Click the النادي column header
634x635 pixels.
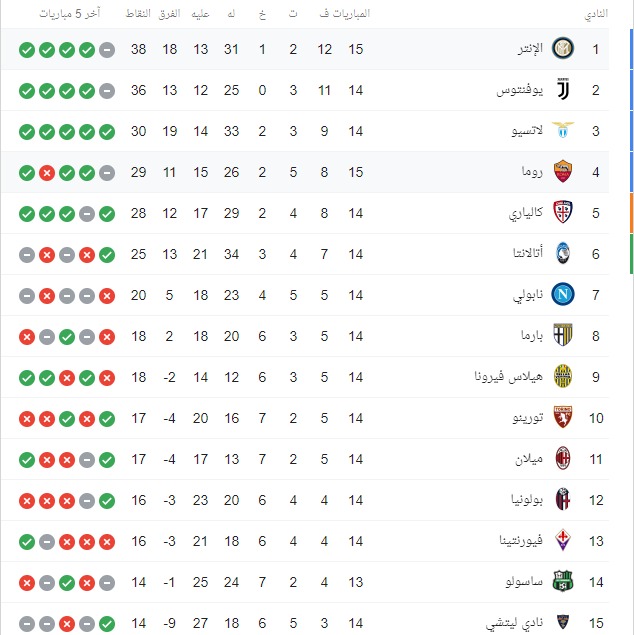tap(596, 14)
